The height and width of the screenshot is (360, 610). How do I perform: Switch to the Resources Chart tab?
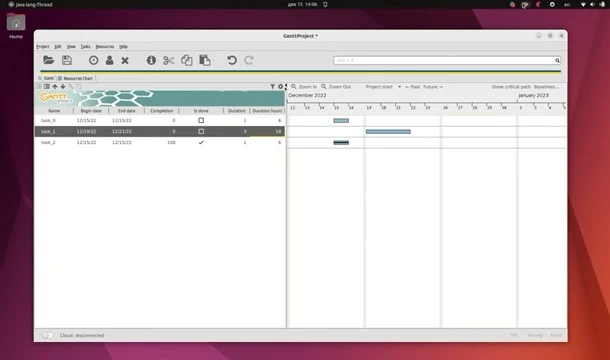click(x=76, y=78)
